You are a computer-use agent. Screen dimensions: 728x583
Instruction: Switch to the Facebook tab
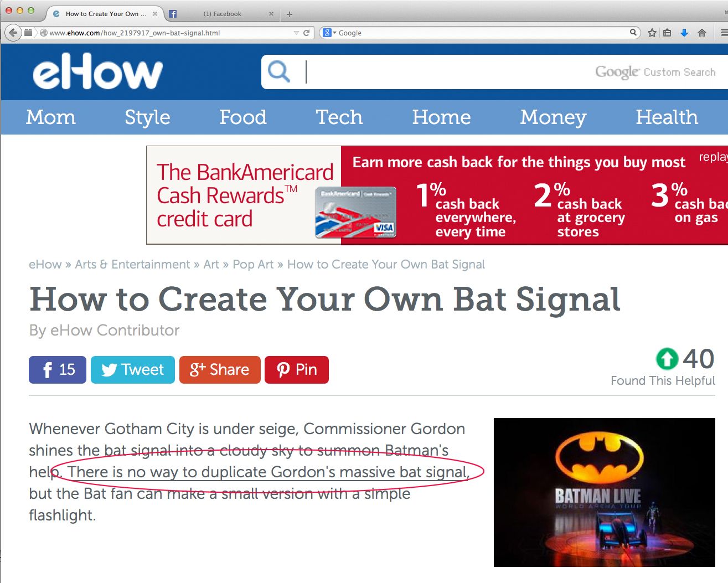[x=222, y=14]
